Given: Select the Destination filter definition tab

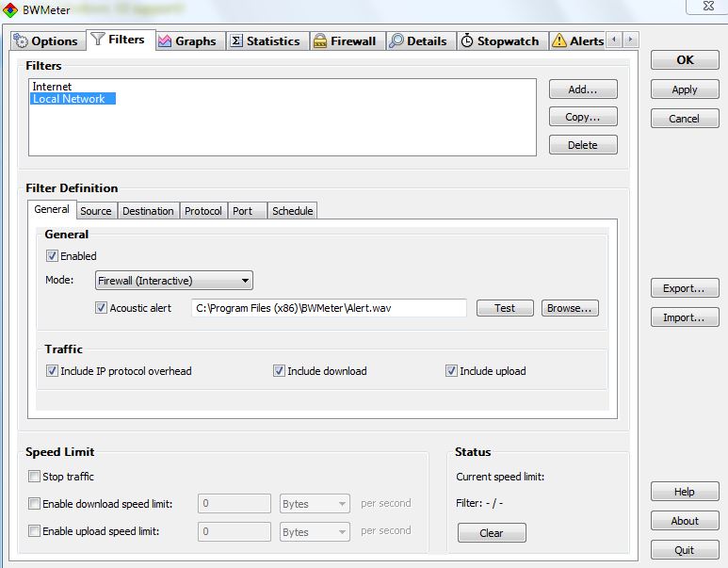Looking at the screenshot, I should [x=148, y=211].
